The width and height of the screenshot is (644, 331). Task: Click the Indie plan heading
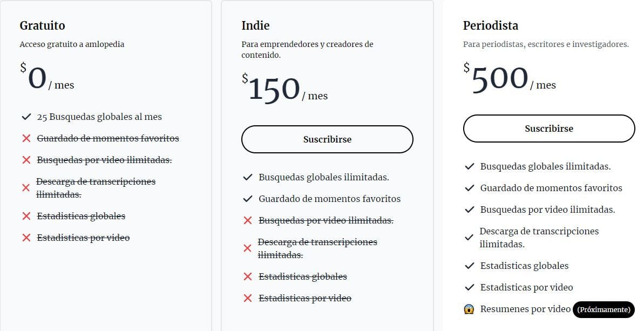pyautogui.click(x=255, y=25)
